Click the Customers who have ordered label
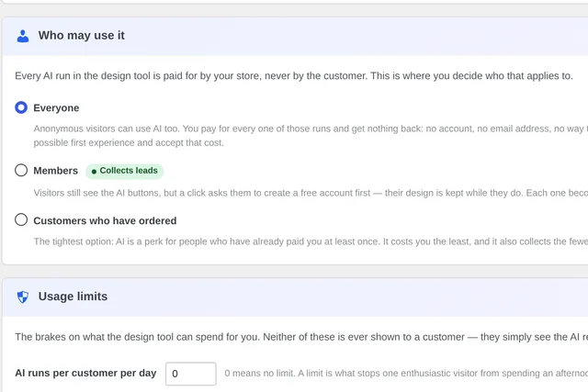 105,220
